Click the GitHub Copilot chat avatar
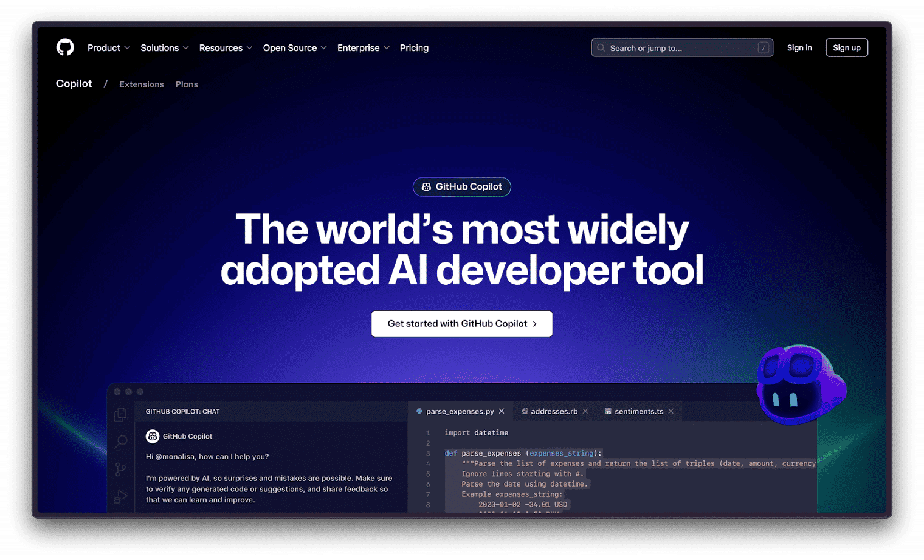924x560 pixels. point(153,436)
